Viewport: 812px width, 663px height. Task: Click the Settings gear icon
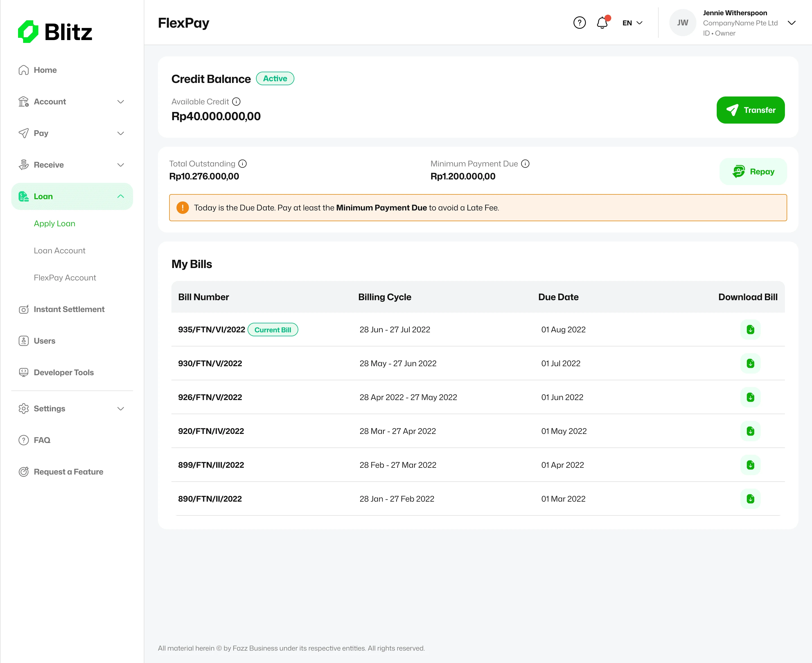click(24, 409)
